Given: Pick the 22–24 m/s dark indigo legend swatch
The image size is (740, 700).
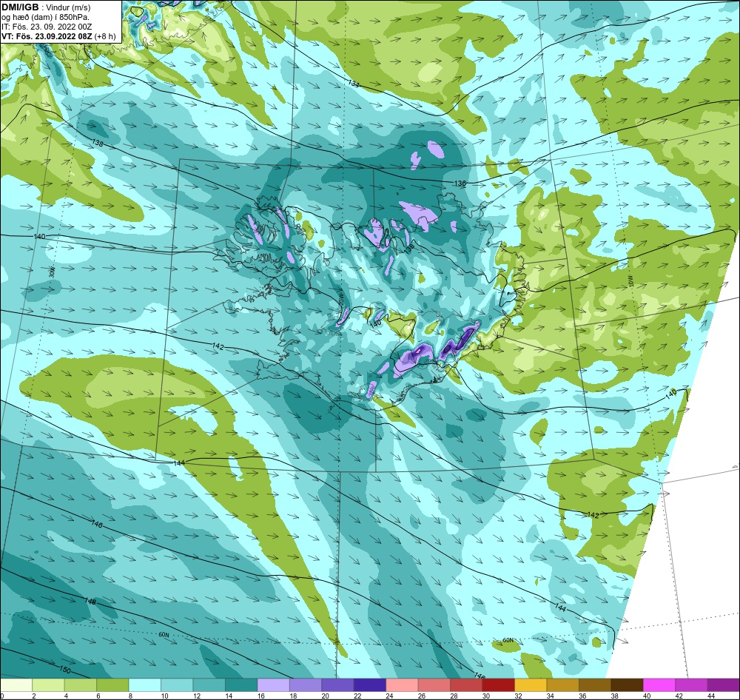Looking at the screenshot, I should (369, 685).
